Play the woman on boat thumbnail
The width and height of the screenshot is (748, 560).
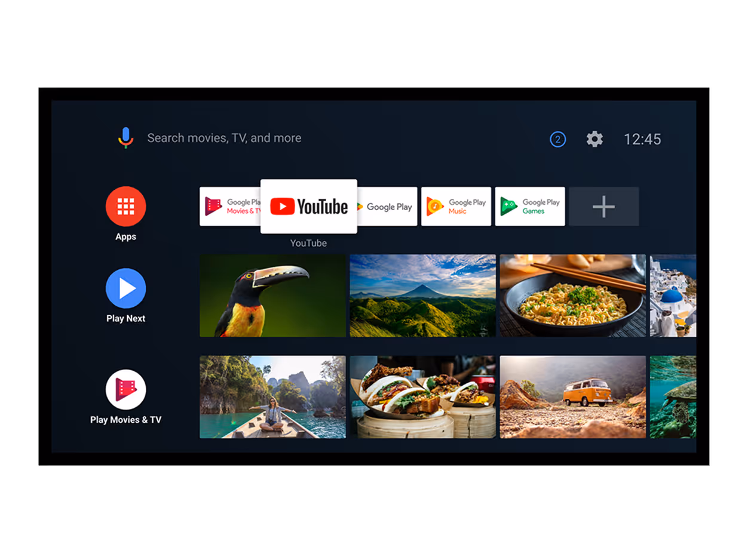pyautogui.click(x=272, y=397)
